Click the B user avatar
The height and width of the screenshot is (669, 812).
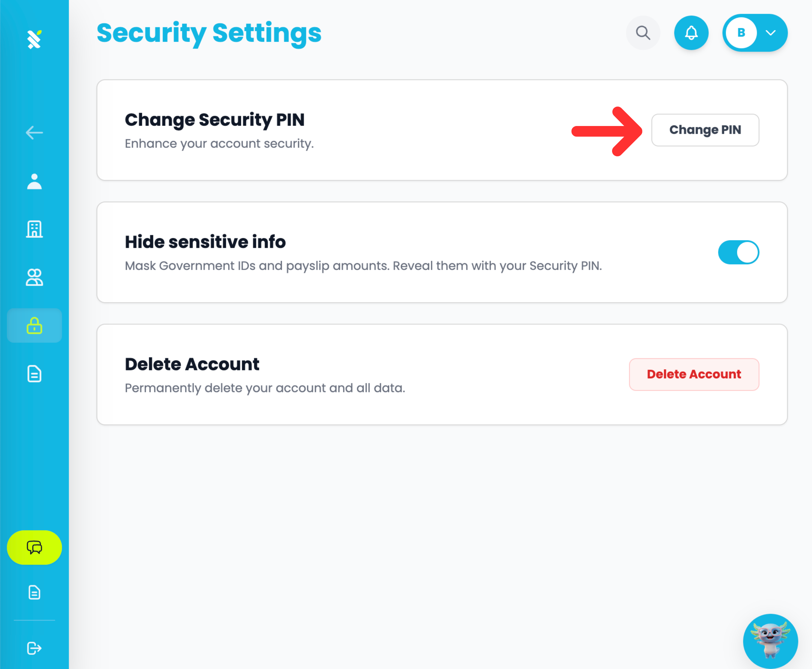741,33
